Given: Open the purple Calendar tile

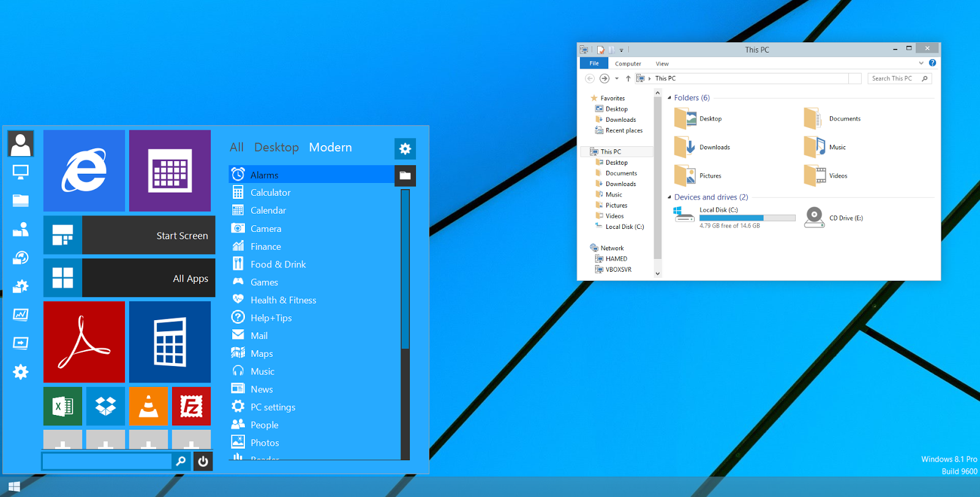Looking at the screenshot, I should [170, 171].
